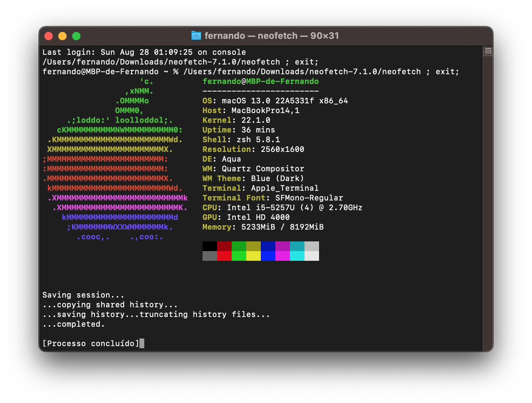Click the "WM: Quartz Compositor" line
The image size is (532, 403).
[254, 169]
